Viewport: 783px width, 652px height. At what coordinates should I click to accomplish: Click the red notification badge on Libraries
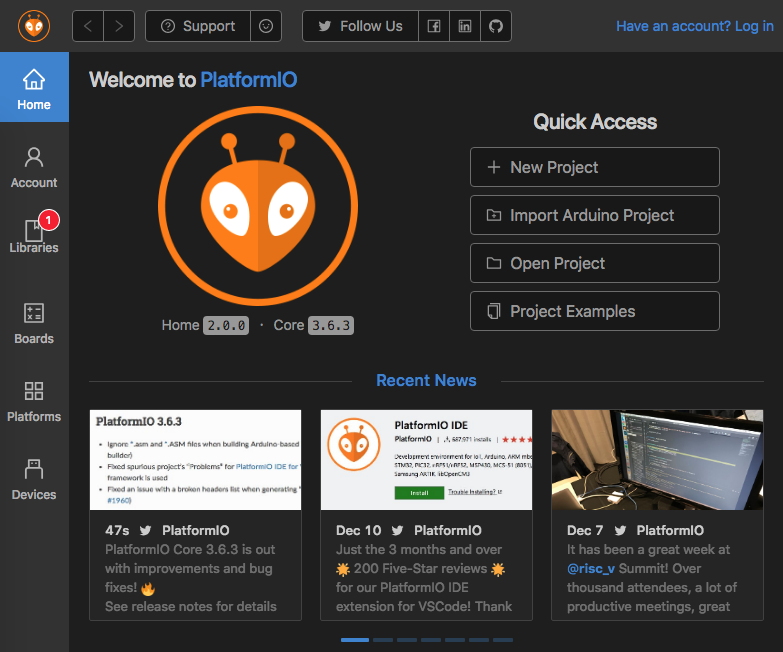pos(48,220)
